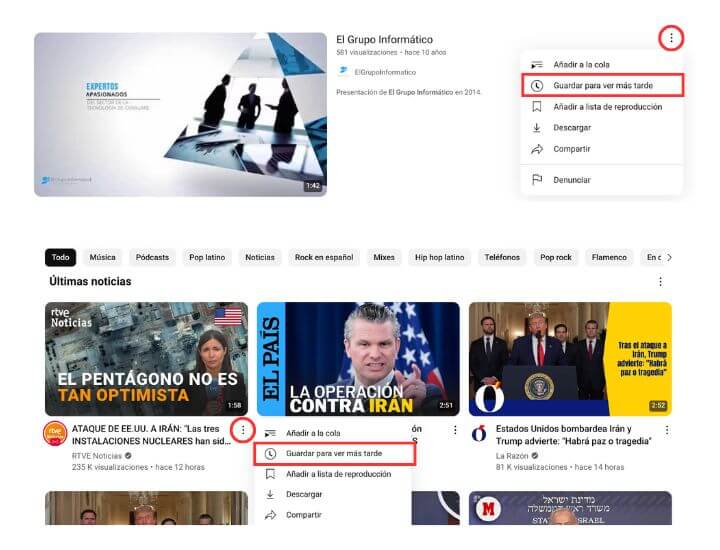Click the share icon in lower context menu
Viewport: 720px width, 550px height.
coord(270,515)
